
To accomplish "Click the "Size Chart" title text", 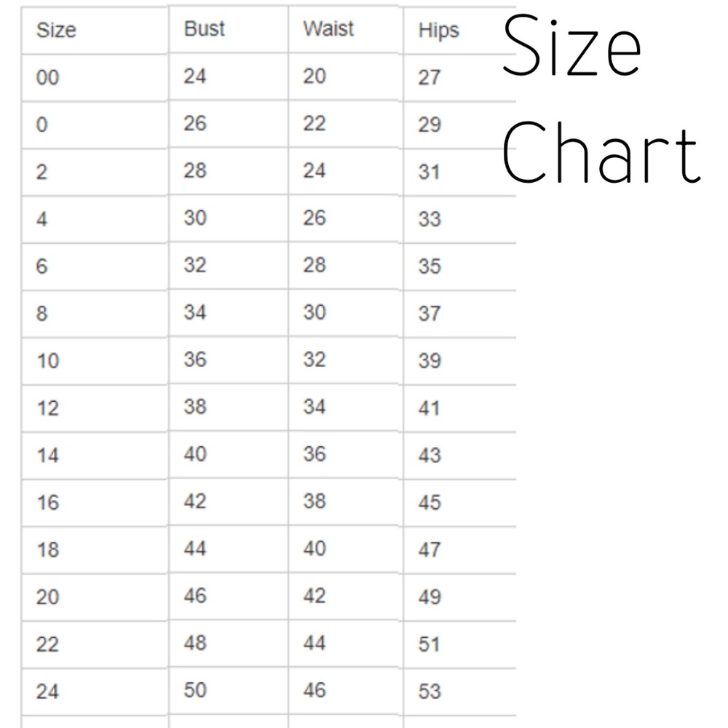I will 601,102.
